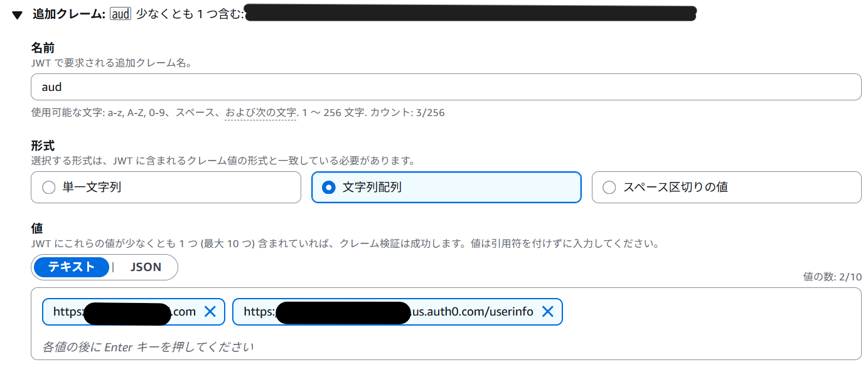Switch to the JSON input mode
868x367 pixels.
pyautogui.click(x=146, y=267)
